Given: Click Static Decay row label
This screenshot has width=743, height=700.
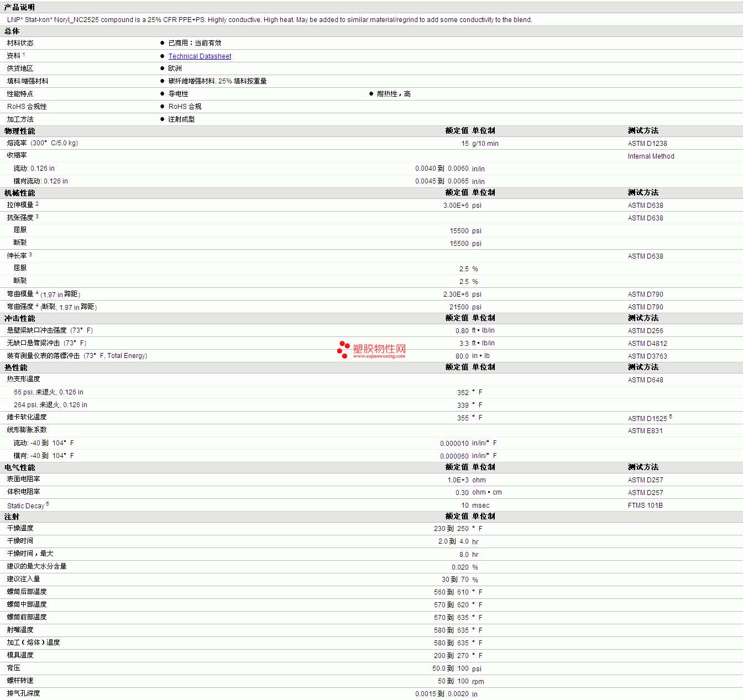Looking at the screenshot, I should point(25,506).
